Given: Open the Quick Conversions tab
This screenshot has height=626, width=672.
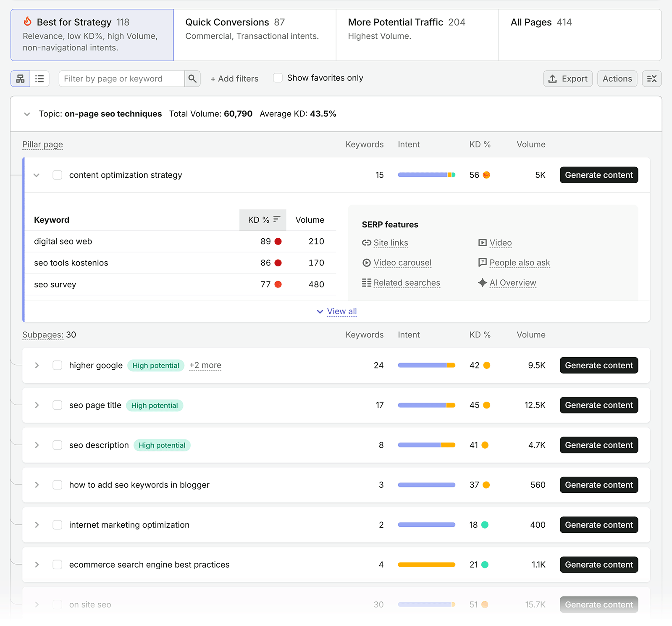Looking at the screenshot, I should tap(255, 35).
